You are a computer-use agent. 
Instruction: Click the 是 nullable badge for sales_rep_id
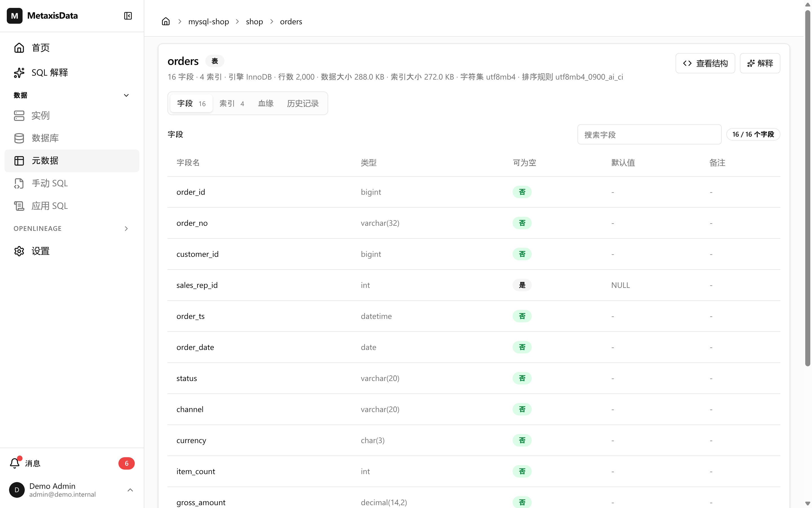point(522,285)
